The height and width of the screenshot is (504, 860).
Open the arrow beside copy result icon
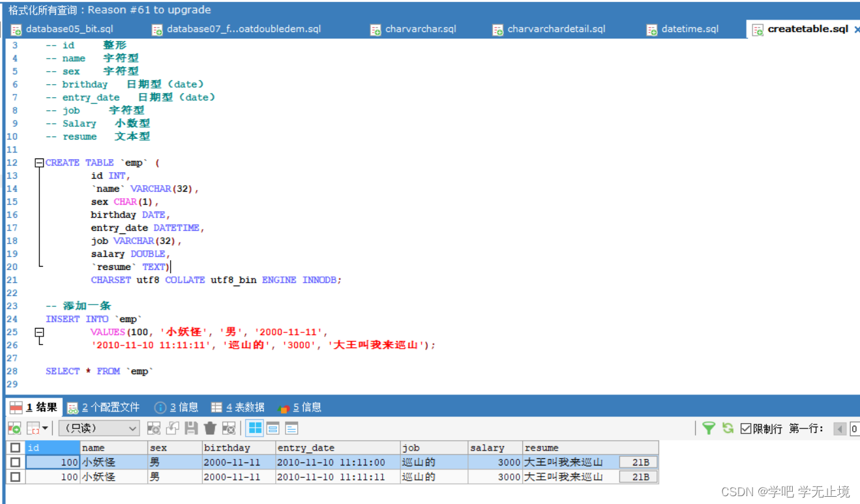pos(45,428)
